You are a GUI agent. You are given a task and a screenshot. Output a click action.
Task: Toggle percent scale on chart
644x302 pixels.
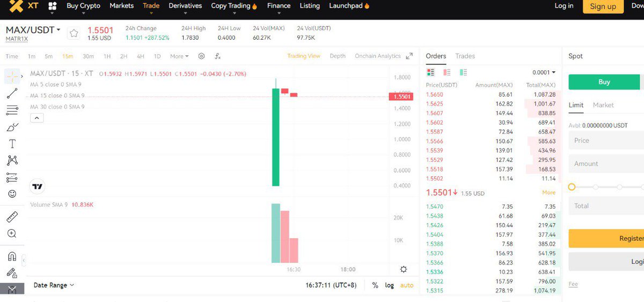point(375,285)
